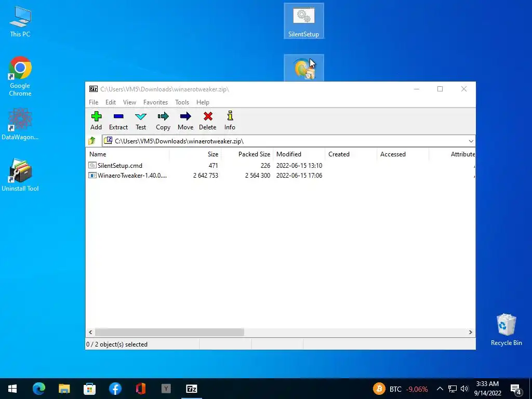Launch Google Chrome desktop shortcut
Screen dimensions: 532x399
[x=20, y=76]
